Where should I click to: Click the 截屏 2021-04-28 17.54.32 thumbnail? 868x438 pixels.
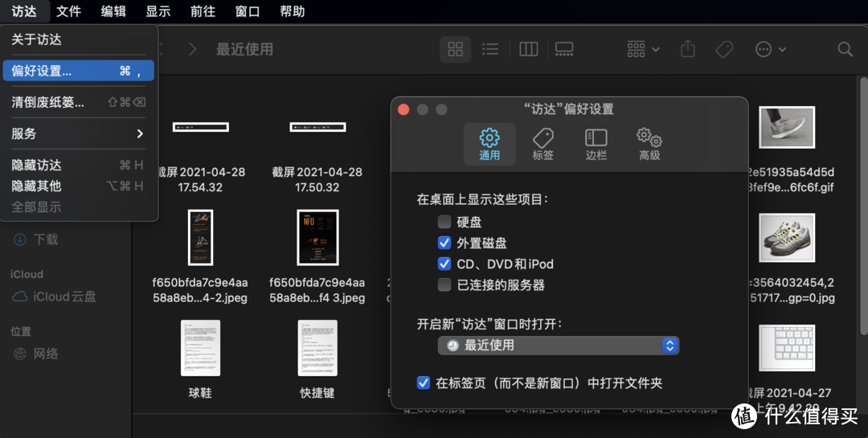(x=200, y=127)
